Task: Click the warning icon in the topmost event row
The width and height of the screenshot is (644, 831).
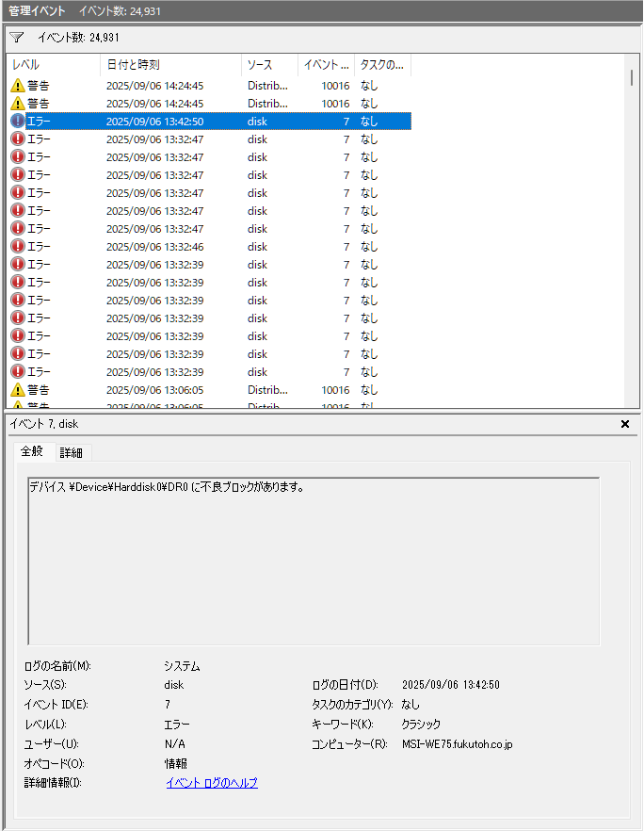Action: pyautogui.click(x=18, y=86)
